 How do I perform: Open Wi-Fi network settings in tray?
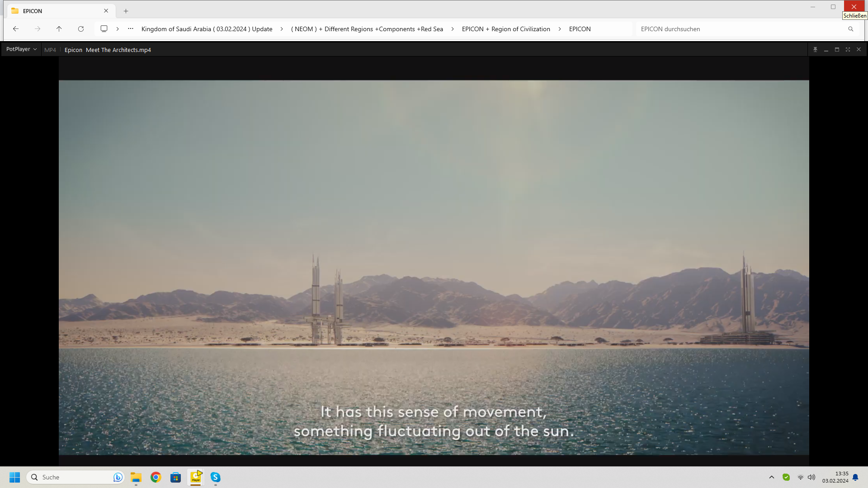(801, 477)
